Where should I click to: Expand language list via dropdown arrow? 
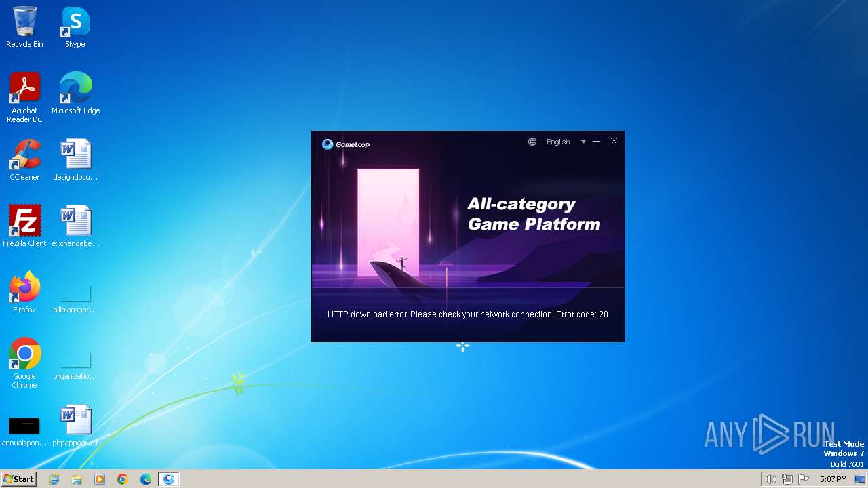583,142
